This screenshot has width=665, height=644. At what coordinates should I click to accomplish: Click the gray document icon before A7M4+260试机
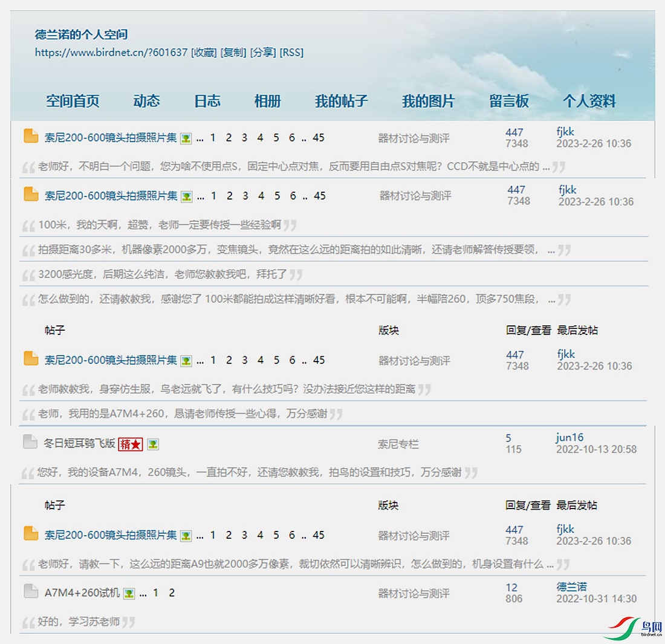pos(31,591)
